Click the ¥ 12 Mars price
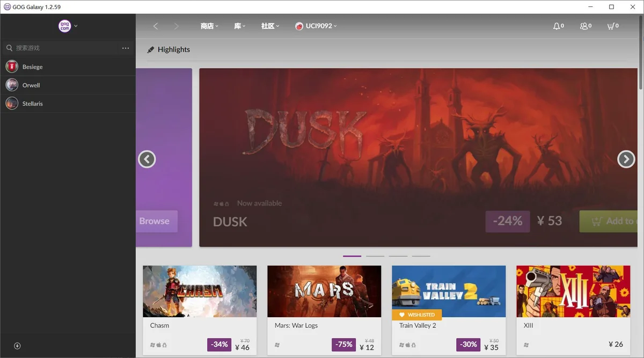The height and width of the screenshot is (358, 644). 367,347
